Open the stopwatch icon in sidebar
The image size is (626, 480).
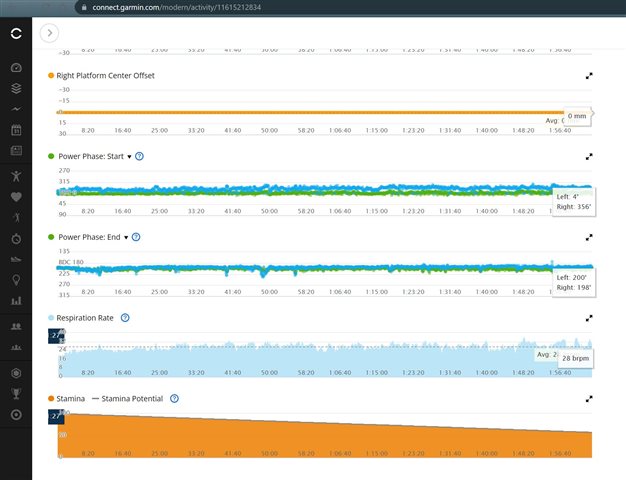pyautogui.click(x=15, y=238)
